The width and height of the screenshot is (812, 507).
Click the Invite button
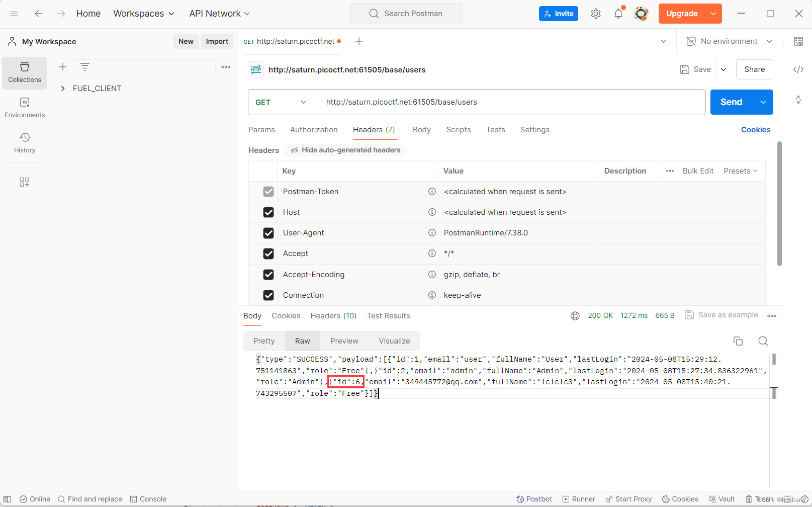[x=559, y=14]
